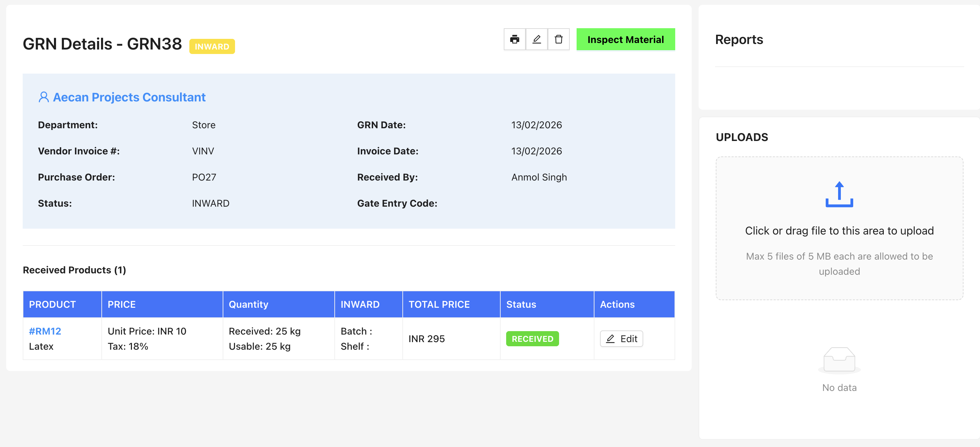Select the Reports section heading
The height and width of the screenshot is (447, 980).
pyautogui.click(x=739, y=39)
